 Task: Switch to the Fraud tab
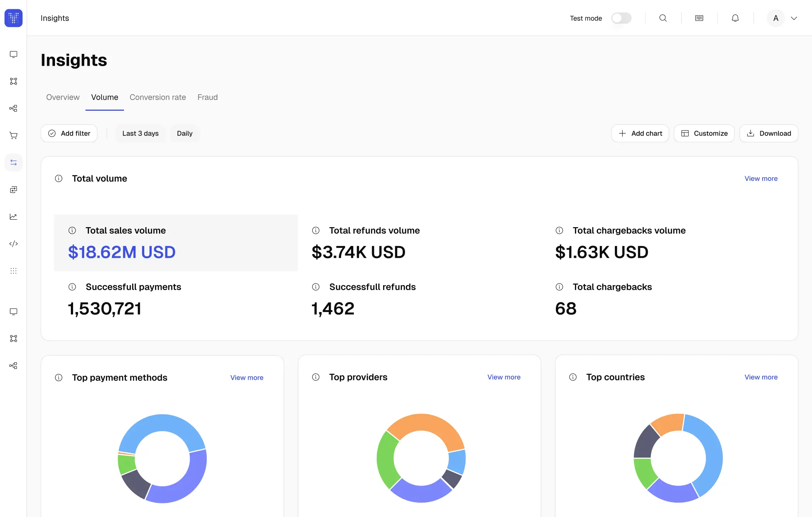(x=207, y=97)
